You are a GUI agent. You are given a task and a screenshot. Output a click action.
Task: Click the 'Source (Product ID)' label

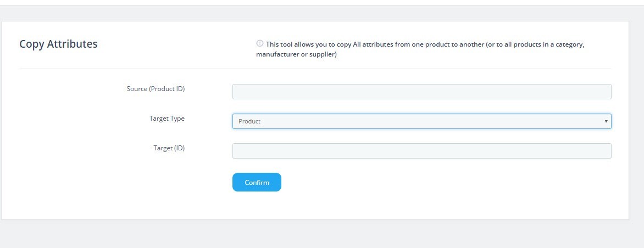(x=156, y=88)
